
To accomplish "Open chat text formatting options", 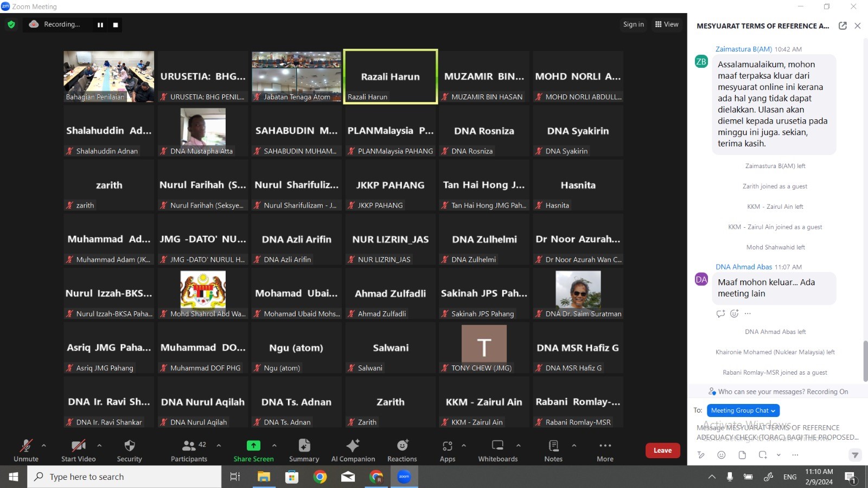I will tap(701, 455).
